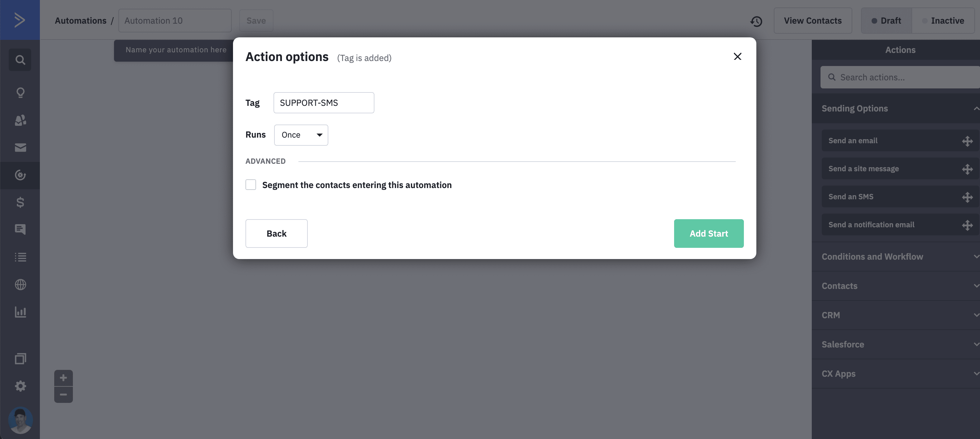Enable segmenting contacts entering this automation

point(251,184)
